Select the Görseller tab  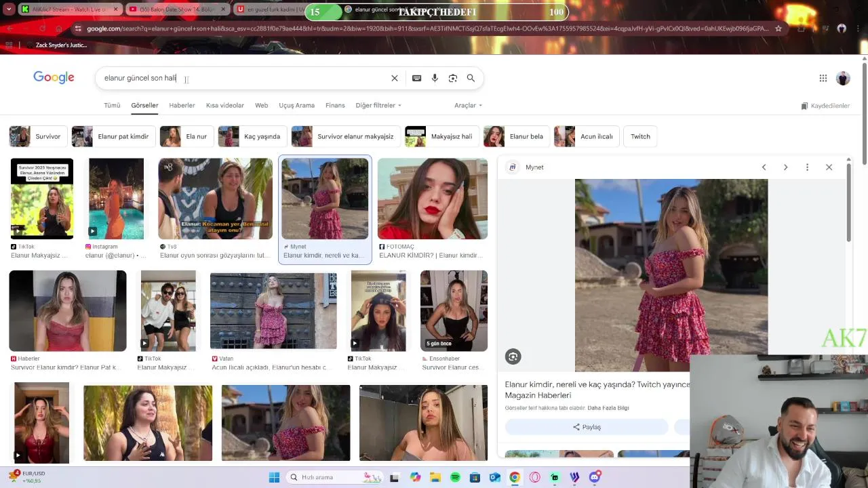(x=144, y=106)
